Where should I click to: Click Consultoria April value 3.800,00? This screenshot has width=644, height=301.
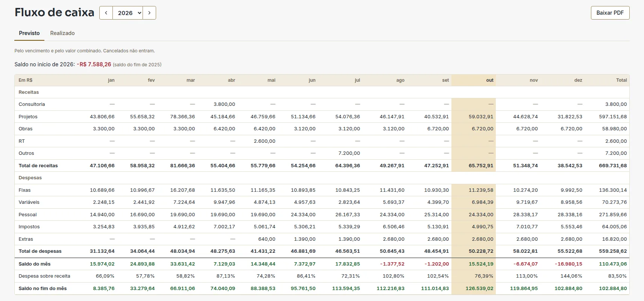[224, 104]
